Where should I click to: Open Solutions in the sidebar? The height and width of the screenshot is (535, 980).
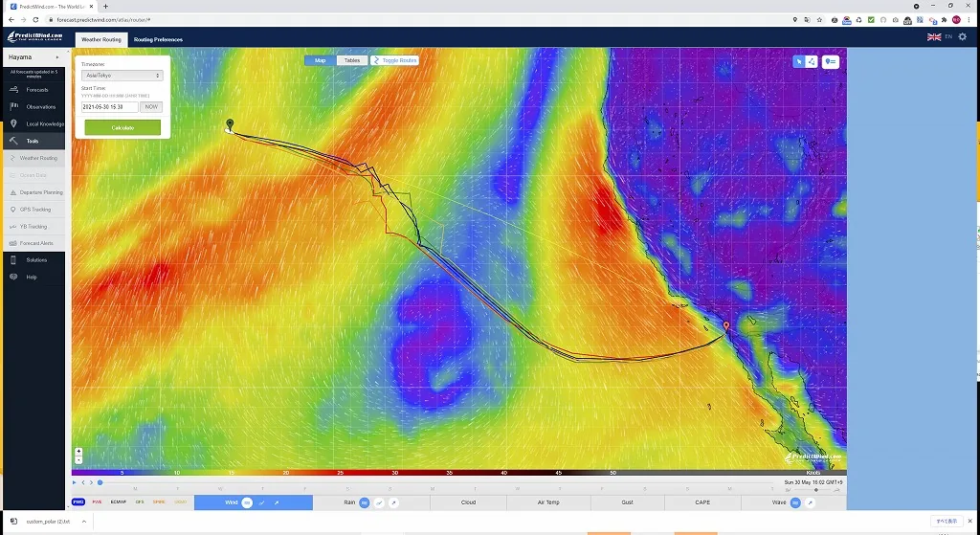(33, 260)
